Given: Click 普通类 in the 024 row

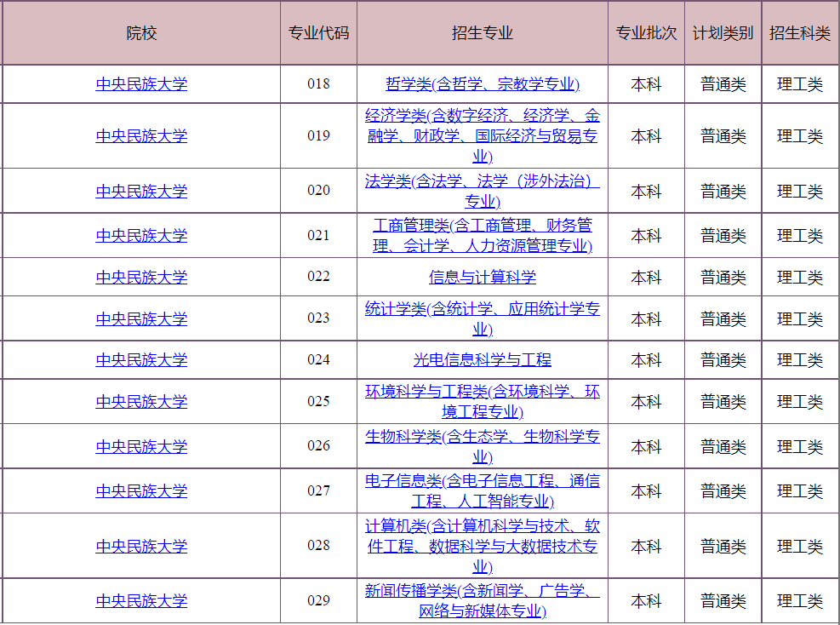Looking at the screenshot, I should pos(723,359).
